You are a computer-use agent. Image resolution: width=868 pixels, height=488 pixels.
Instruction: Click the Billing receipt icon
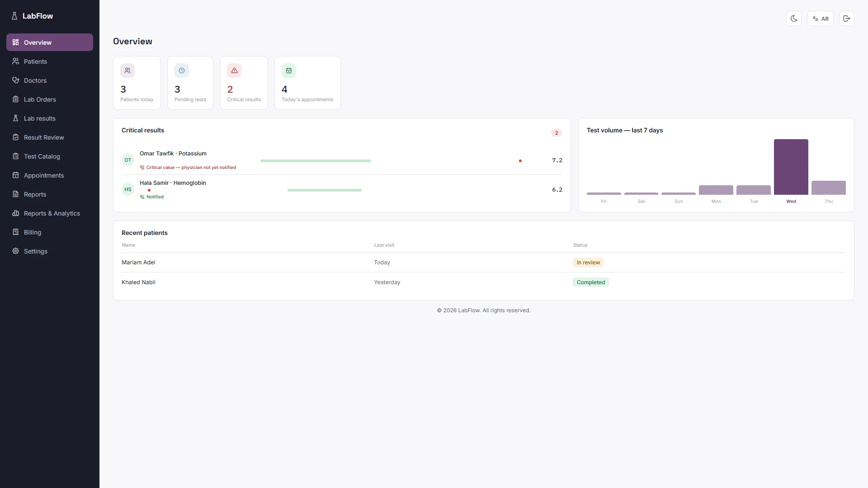(x=16, y=232)
